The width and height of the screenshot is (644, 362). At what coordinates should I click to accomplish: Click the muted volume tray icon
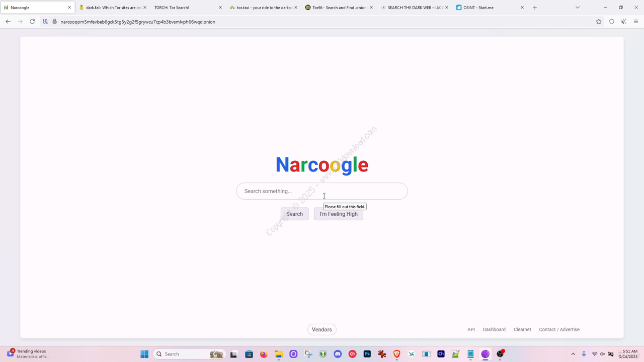(602, 354)
